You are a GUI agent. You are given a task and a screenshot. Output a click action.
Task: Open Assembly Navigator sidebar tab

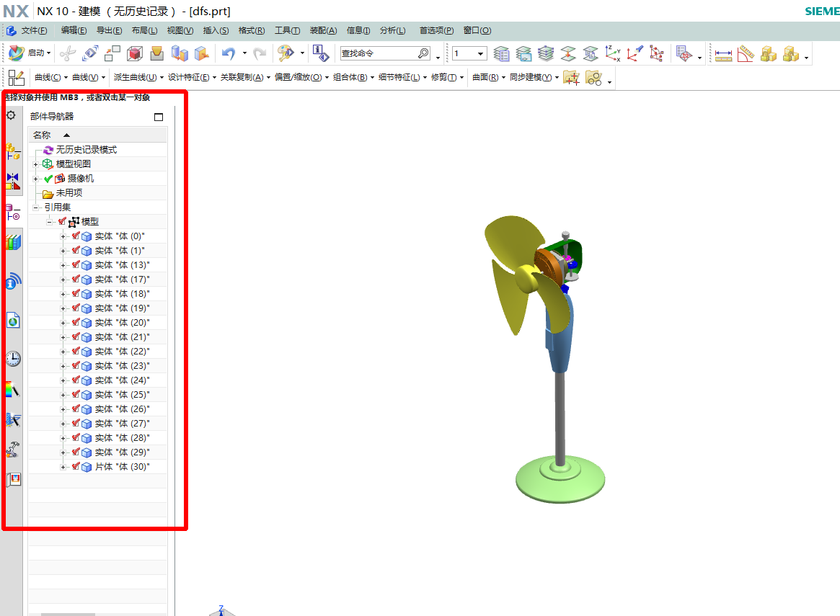point(14,151)
